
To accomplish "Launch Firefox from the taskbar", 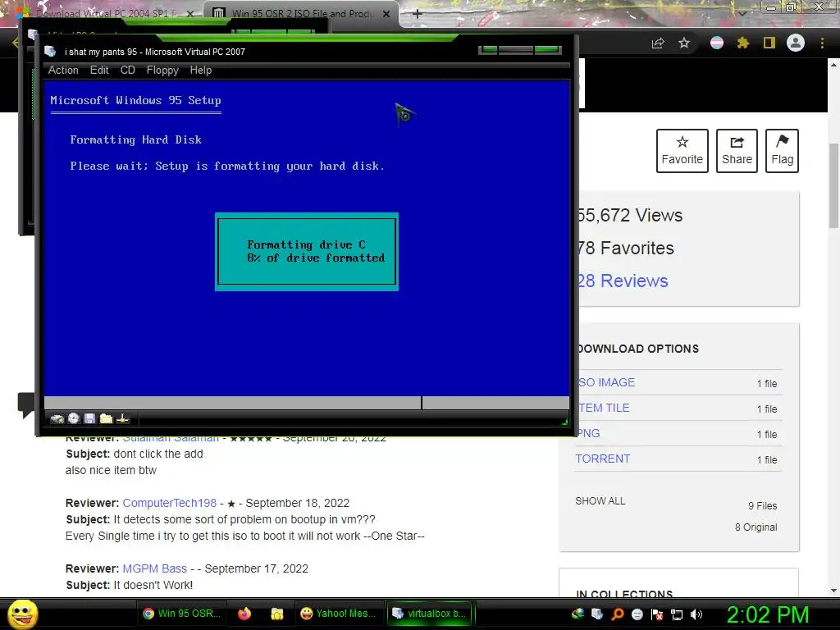I will coord(244,614).
